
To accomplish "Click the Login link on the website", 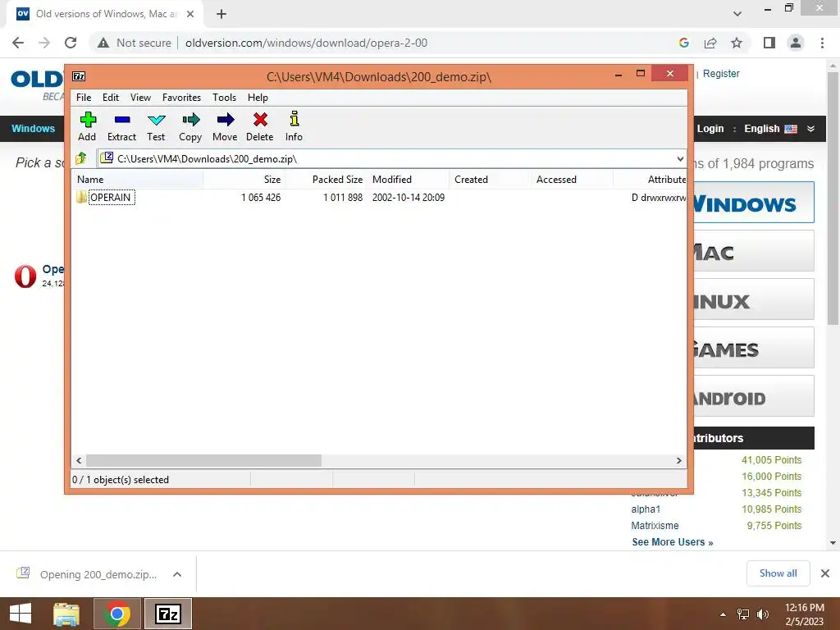I will tap(710, 129).
